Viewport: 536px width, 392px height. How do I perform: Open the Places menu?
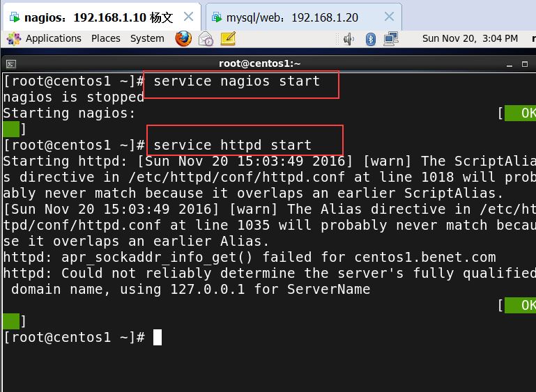(x=106, y=38)
